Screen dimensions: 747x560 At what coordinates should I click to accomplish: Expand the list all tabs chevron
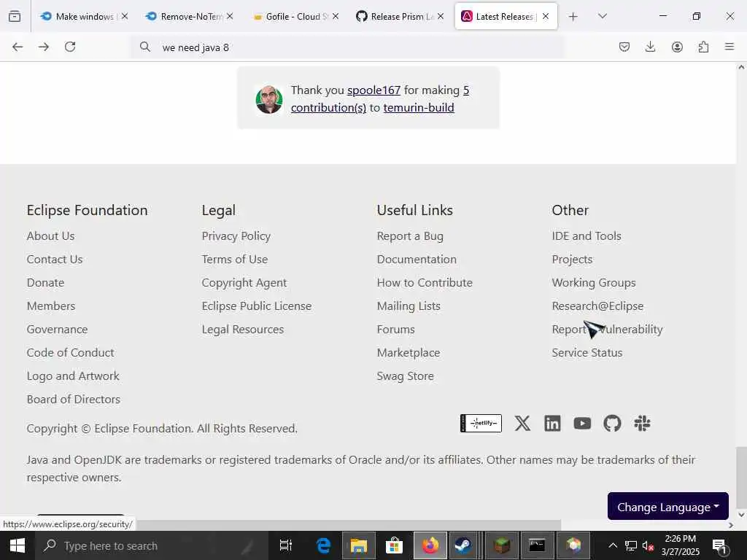click(602, 16)
